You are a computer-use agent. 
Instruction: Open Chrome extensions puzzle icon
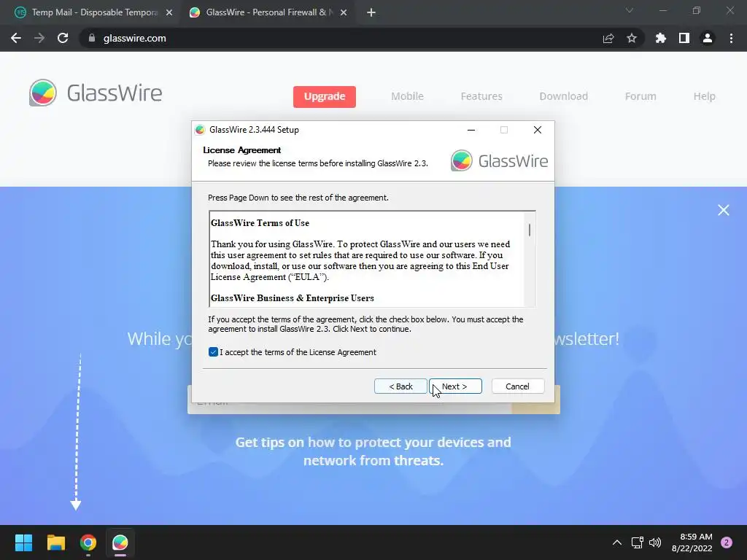click(661, 38)
